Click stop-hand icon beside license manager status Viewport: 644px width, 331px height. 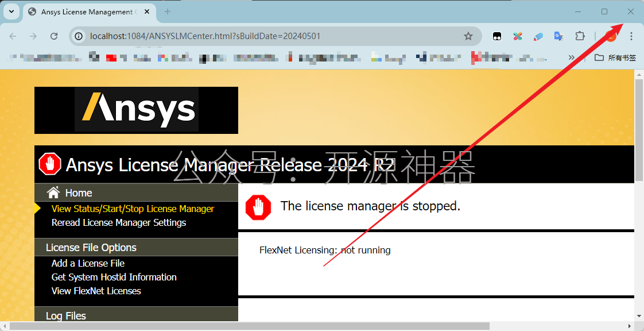click(258, 207)
